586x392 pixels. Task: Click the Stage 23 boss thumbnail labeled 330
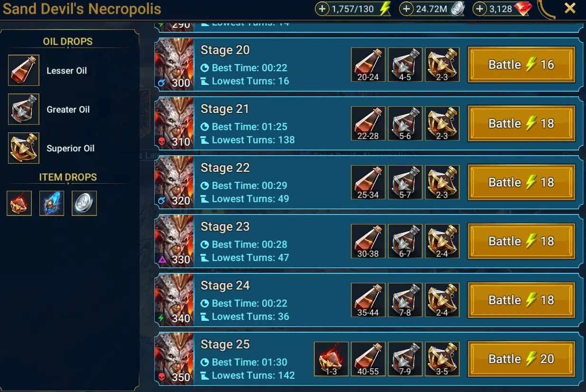point(174,241)
